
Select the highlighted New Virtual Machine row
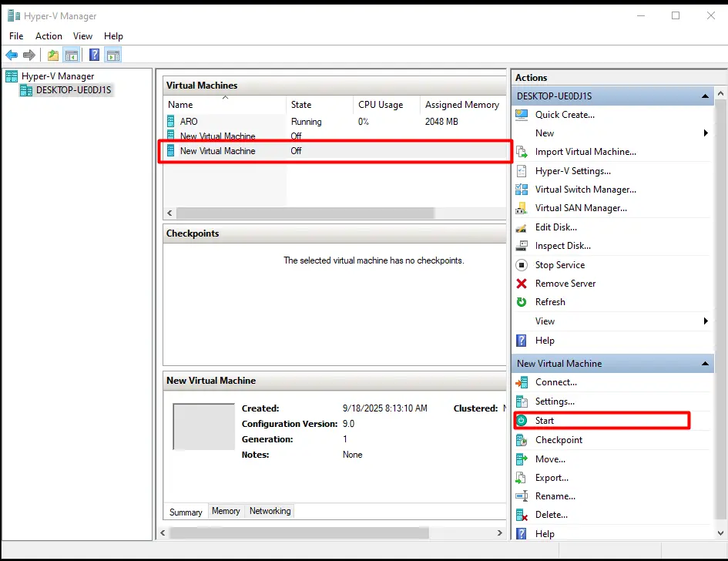(x=335, y=151)
